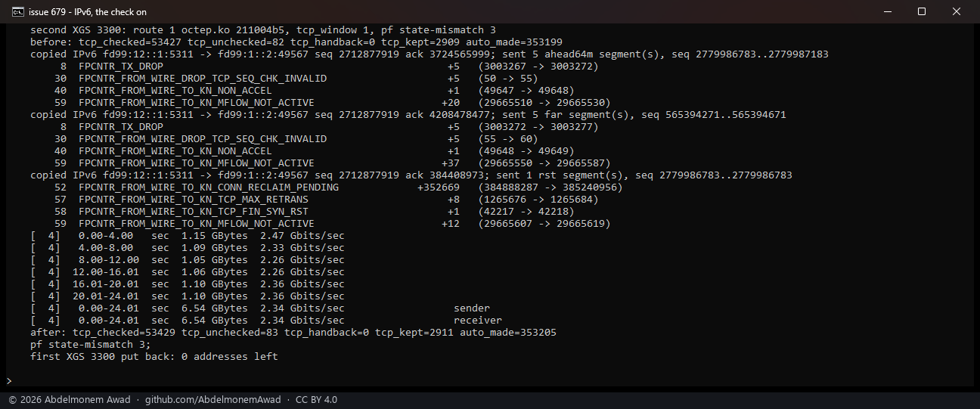
Task: Maximize the console window
Action: click(x=922, y=11)
